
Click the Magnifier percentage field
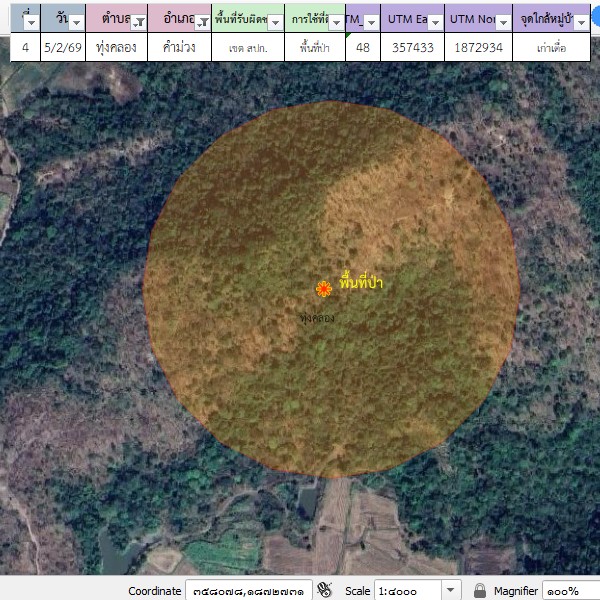click(x=570, y=591)
